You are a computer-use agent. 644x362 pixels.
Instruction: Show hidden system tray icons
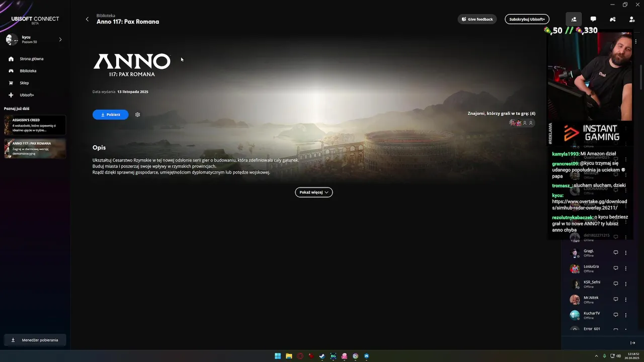coord(597,356)
